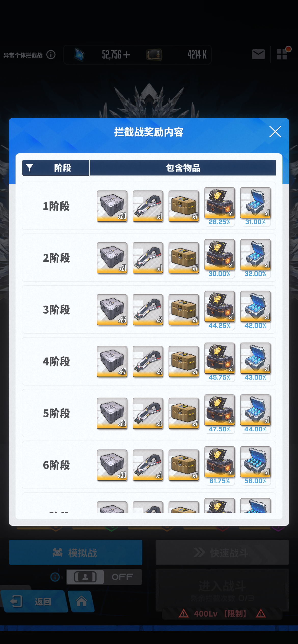Tap the 快速战斗 quick battle button
The image size is (298, 644).
[x=222, y=552]
